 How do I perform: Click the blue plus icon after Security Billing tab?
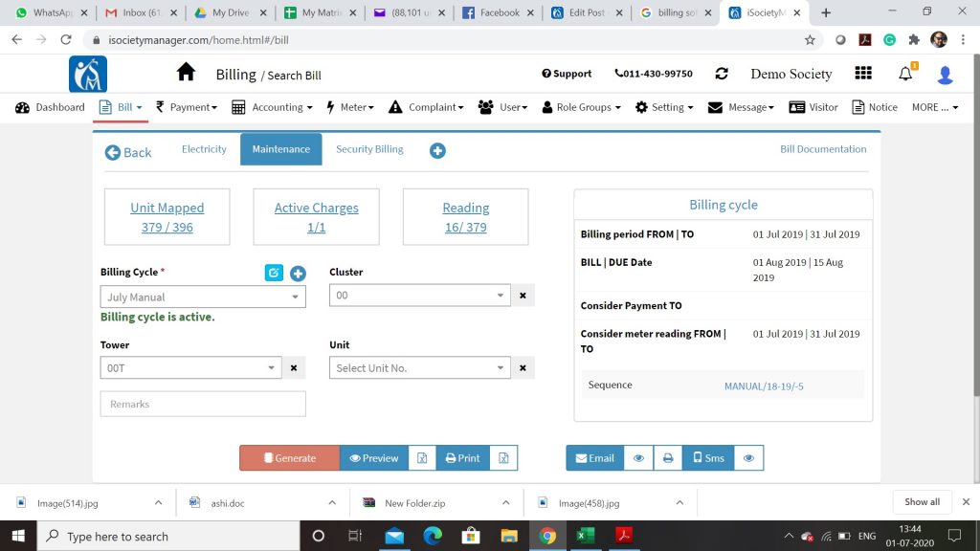(437, 150)
